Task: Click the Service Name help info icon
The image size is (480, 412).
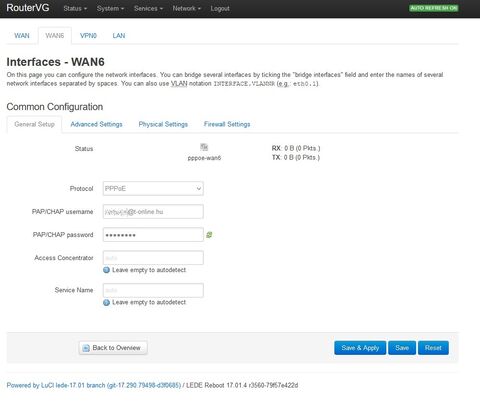Action: tap(106, 302)
